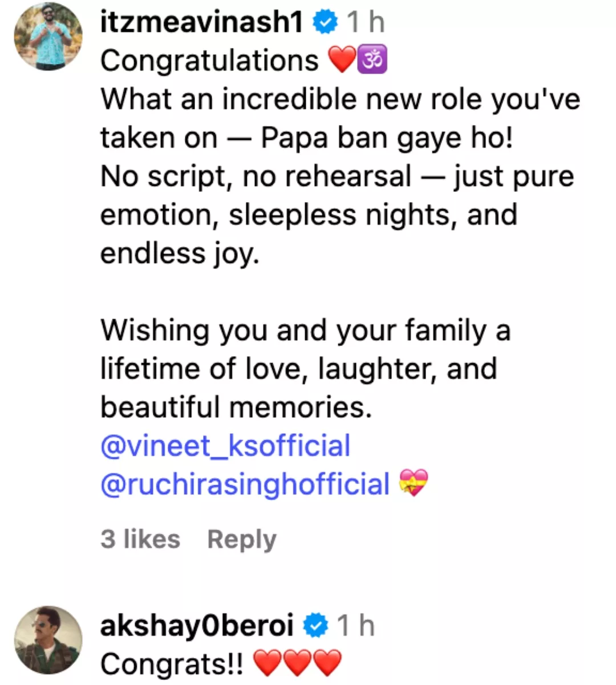Viewport: 616px width, 685px height.
Task: Click the first heart after "Congrats!!"
Action: pos(266,664)
